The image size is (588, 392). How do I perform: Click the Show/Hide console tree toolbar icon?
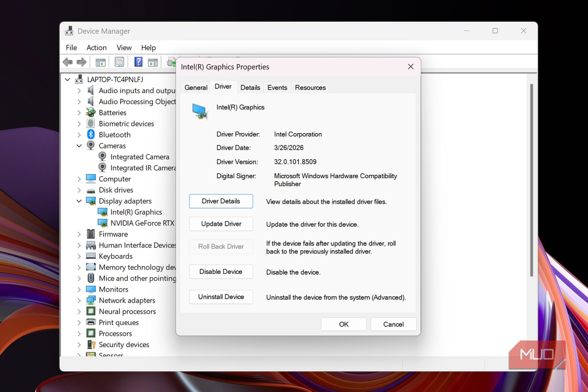100,62
